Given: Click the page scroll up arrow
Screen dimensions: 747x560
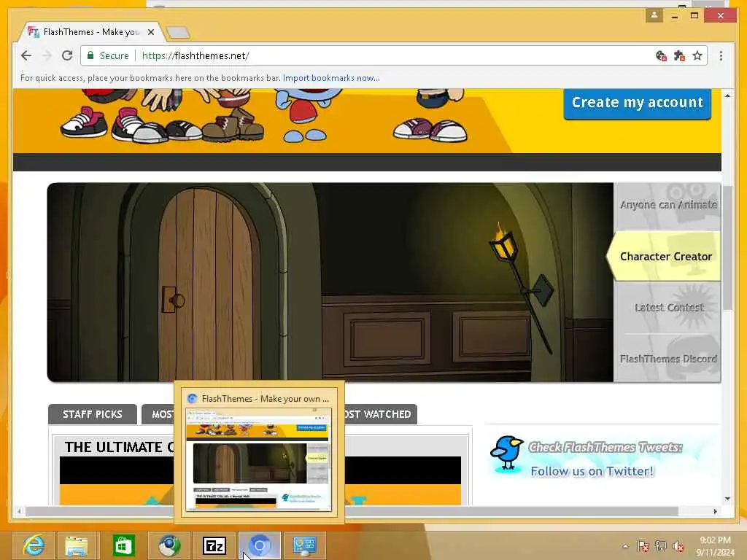Looking at the screenshot, I should [x=727, y=96].
